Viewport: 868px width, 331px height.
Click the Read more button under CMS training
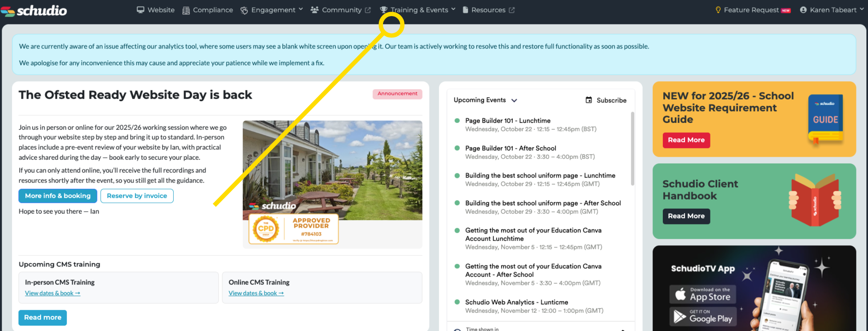(43, 318)
